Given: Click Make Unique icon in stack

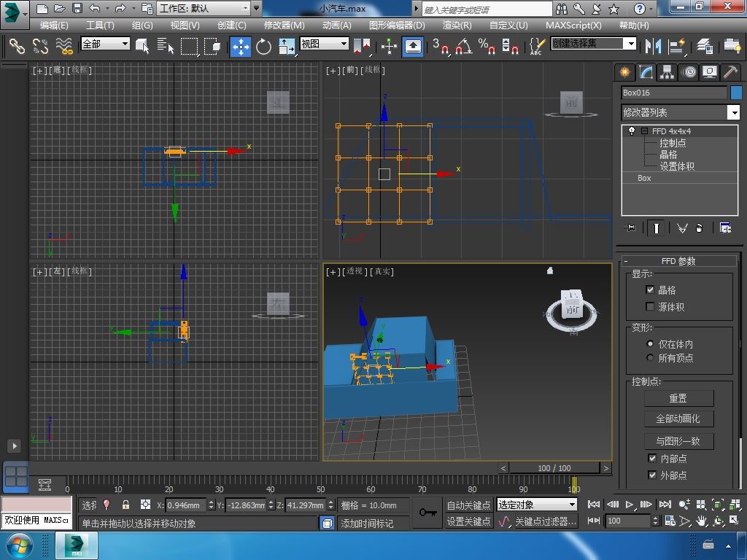Looking at the screenshot, I should click(x=682, y=228).
